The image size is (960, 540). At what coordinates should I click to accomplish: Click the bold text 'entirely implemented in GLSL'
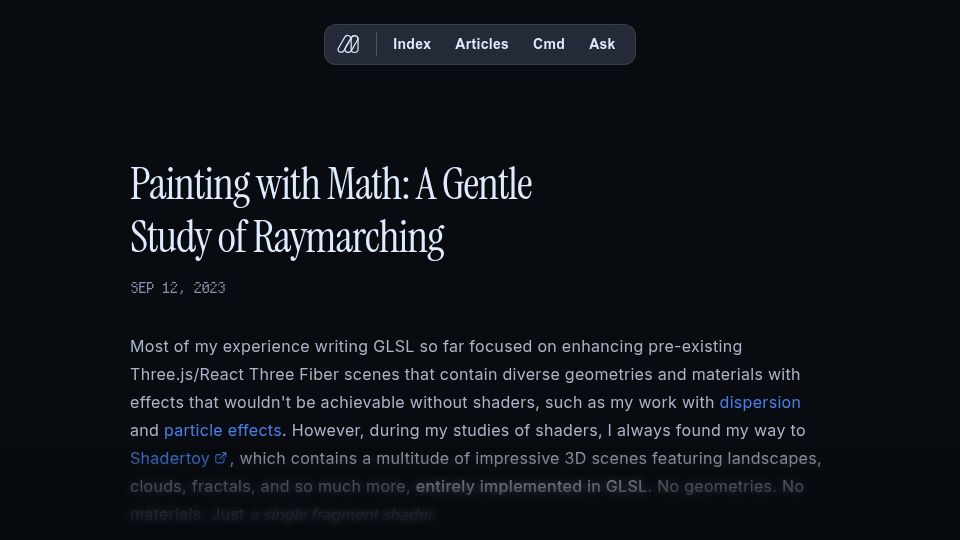pyautogui.click(x=531, y=487)
